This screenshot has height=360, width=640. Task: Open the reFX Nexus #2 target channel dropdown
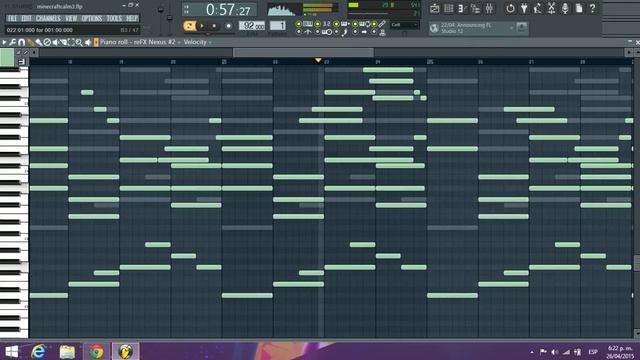pos(157,42)
